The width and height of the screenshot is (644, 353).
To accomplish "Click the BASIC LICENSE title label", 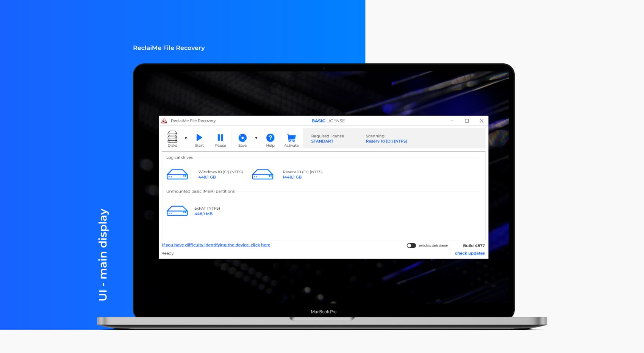I will 328,121.
